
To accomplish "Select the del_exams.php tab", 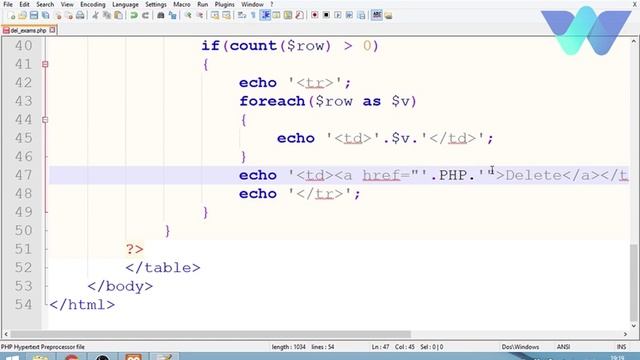I will (28, 30).
